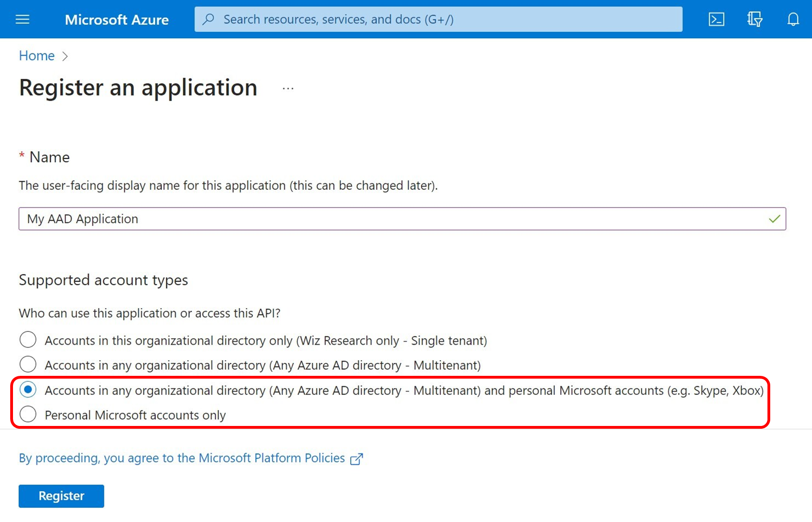This screenshot has height=522, width=812.
Task: Click the Microsoft Azure logo text
Action: coord(116,19)
